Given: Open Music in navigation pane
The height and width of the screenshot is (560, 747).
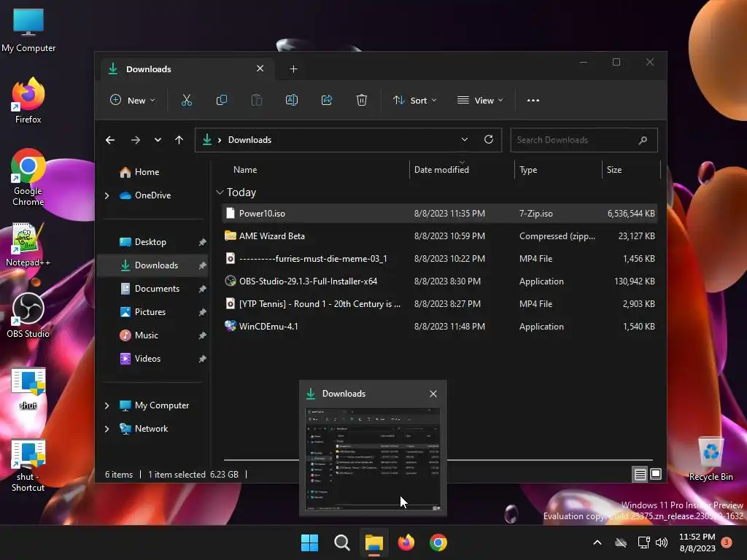Looking at the screenshot, I should [152, 335].
